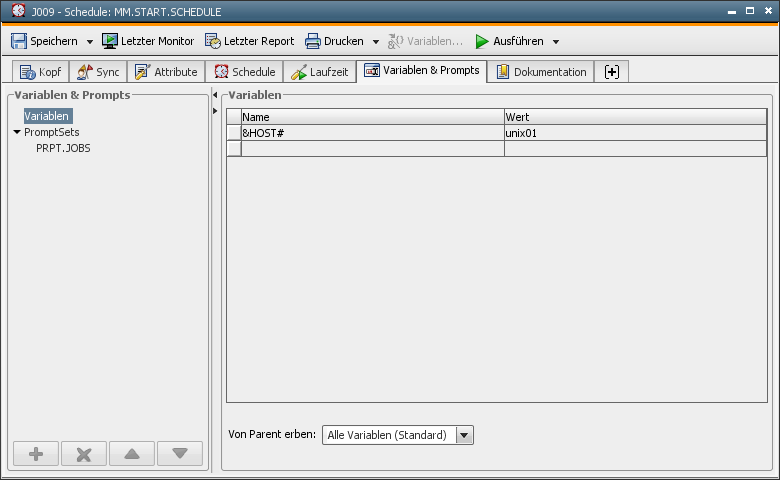Click the unix01 value cell

point(634,133)
